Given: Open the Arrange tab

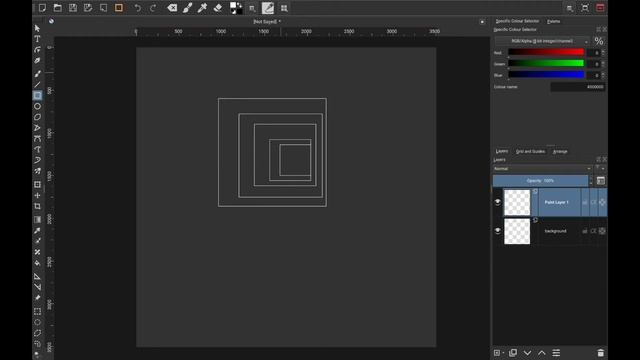Looking at the screenshot, I should tap(560, 151).
